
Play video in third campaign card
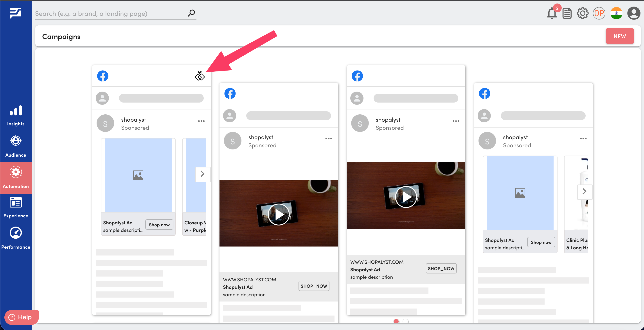point(405,197)
